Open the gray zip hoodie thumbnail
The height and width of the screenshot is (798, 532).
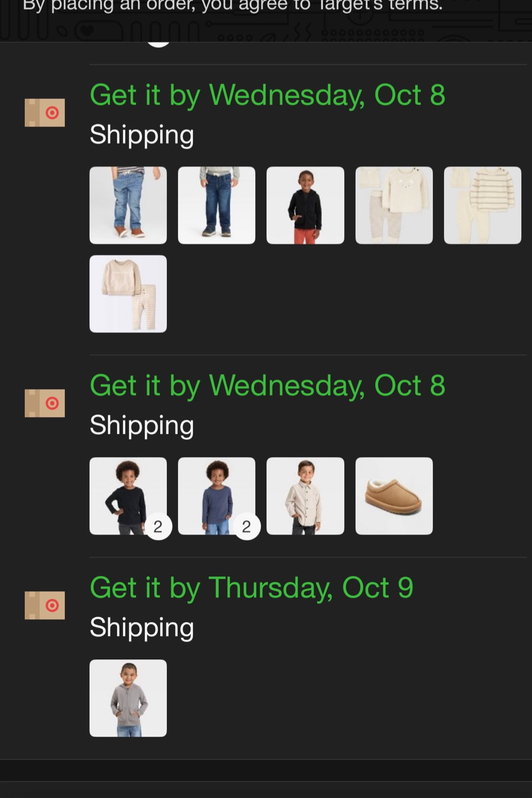click(x=128, y=698)
